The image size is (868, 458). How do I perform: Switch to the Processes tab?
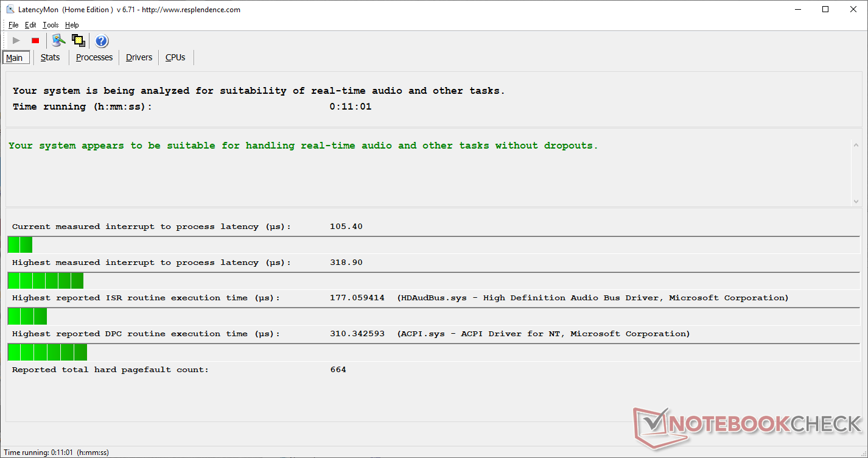point(94,57)
